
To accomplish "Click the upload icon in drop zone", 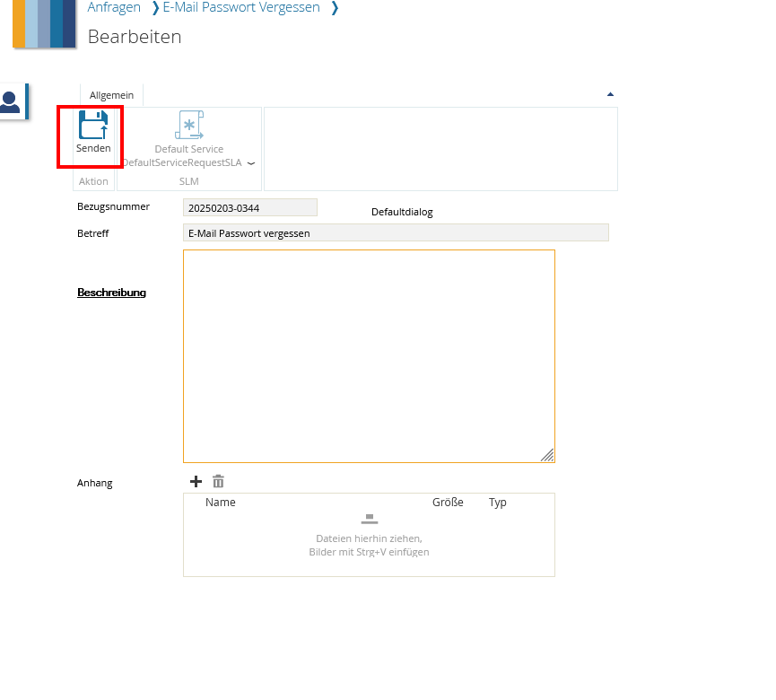I will 369,520.
